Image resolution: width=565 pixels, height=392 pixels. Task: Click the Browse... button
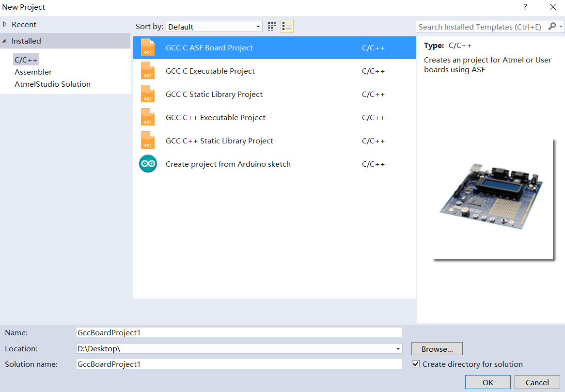pos(437,349)
